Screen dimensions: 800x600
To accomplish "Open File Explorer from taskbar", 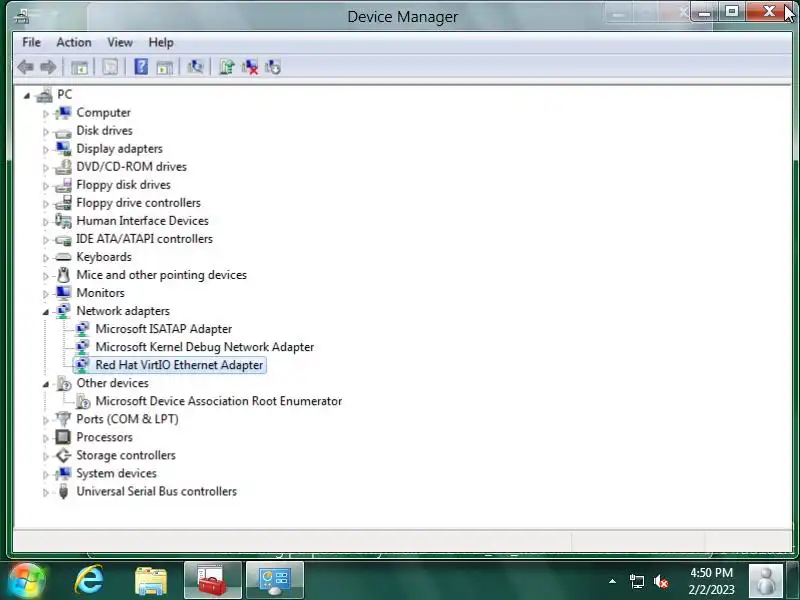I will coord(151,581).
